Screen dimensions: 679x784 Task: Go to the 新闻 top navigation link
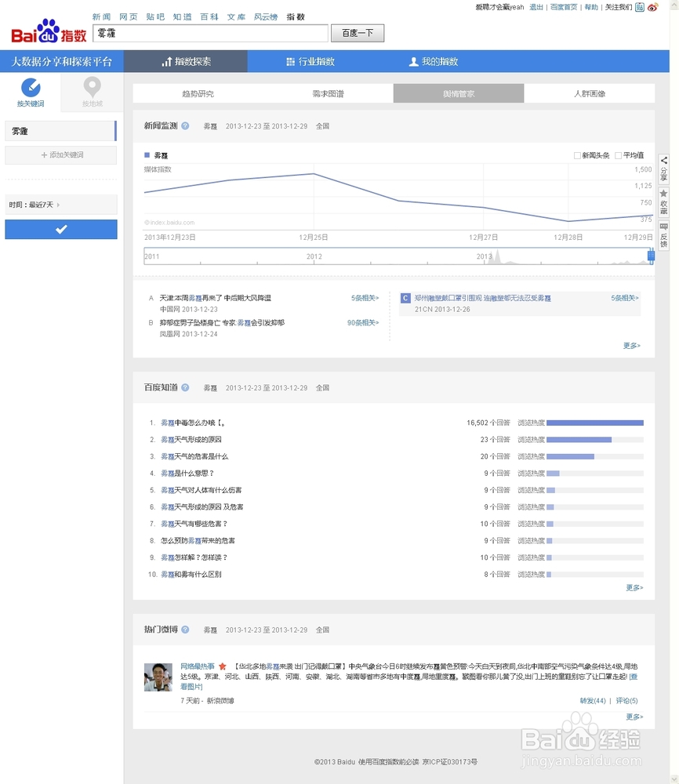coord(101,17)
